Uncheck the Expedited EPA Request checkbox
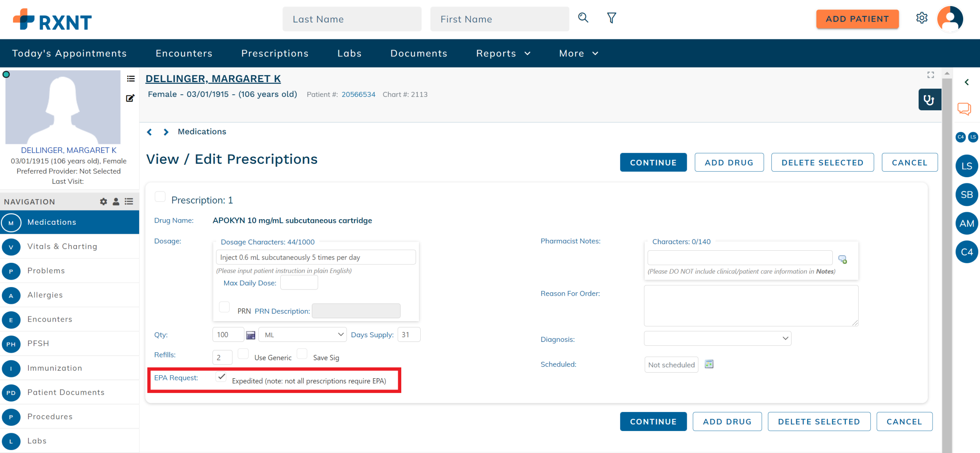The image size is (980, 453). (x=221, y=376)
